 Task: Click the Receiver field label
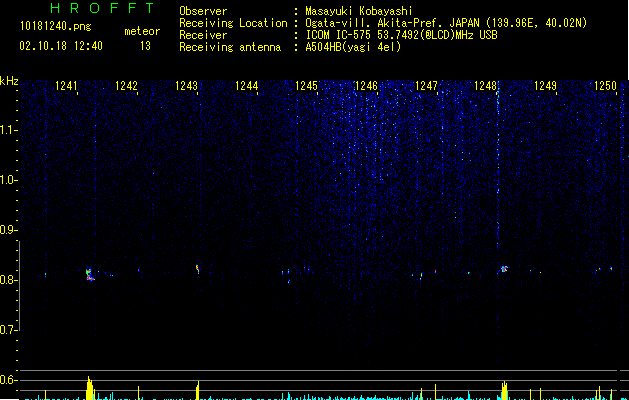tap(203, 35)
